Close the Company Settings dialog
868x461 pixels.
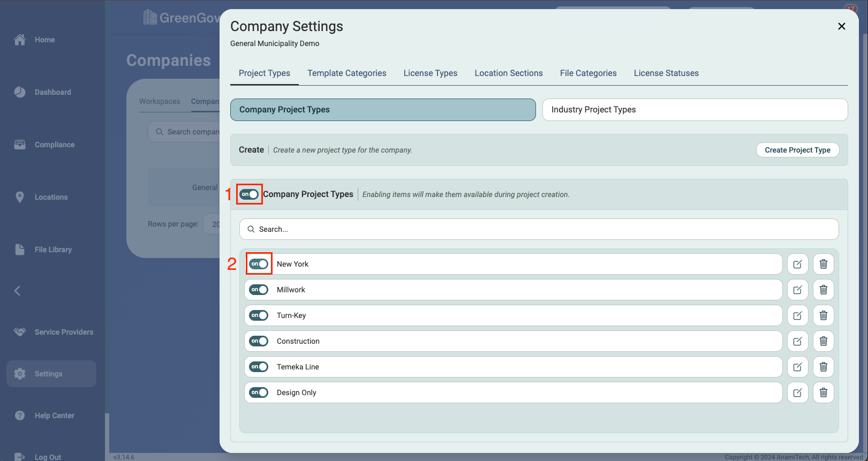841,26
